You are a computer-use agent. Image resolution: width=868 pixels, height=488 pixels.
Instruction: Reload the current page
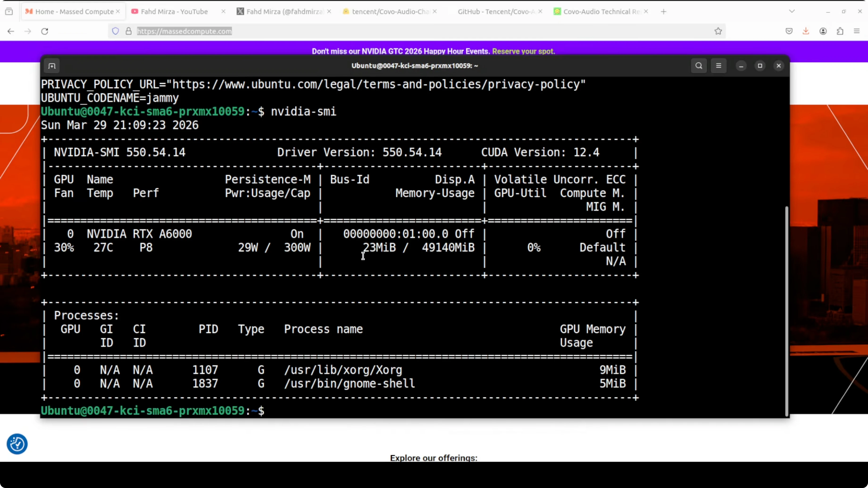45,31
